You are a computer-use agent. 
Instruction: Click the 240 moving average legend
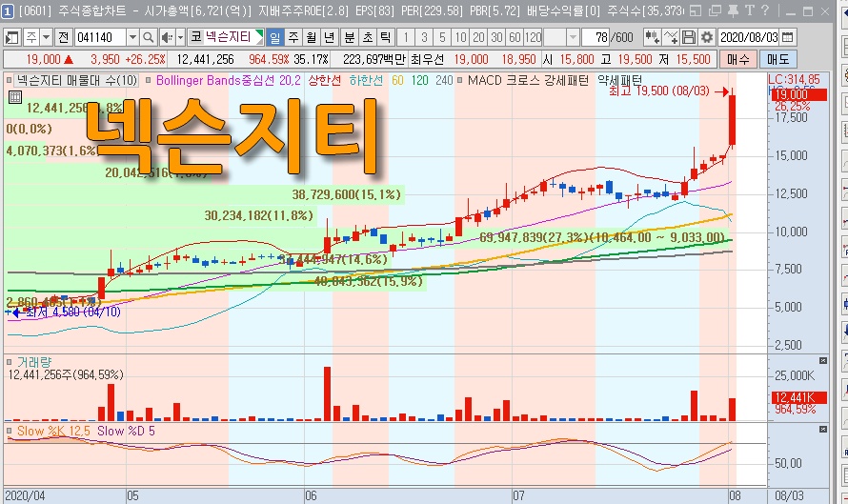point(444,81)
